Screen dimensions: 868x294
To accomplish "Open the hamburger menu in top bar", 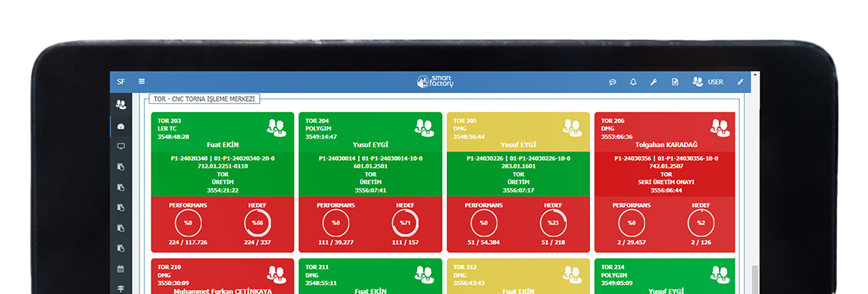I will [x=142, y=81].
